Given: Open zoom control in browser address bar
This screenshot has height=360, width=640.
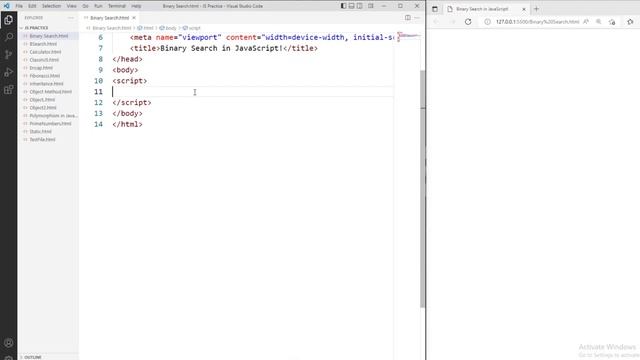Looking at the screenshot, I should coord(598,22).
